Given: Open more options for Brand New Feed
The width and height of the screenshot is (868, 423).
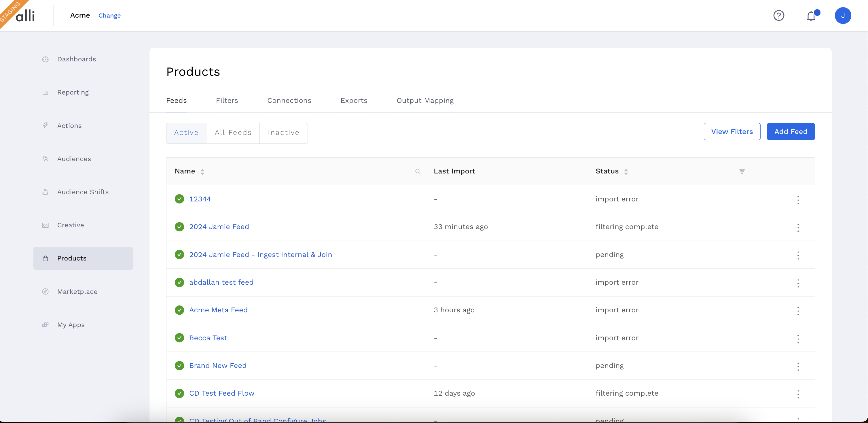Looking at the screenshot, I should pos(798,366).
